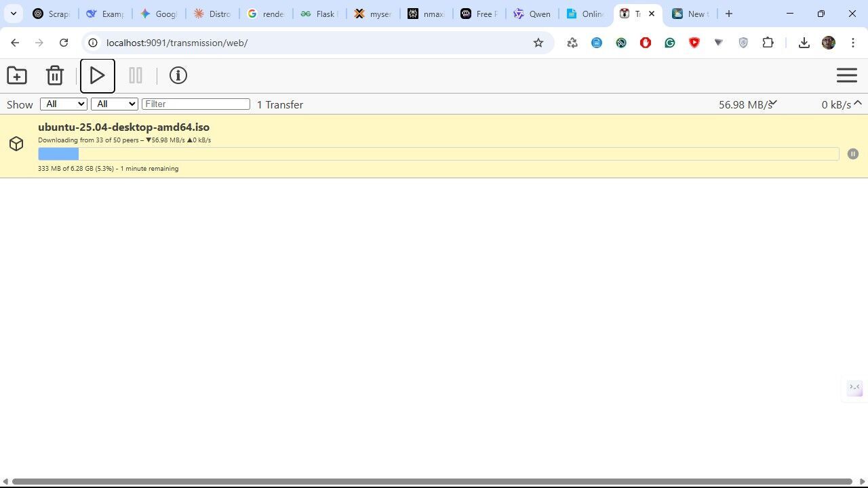This screenshot has width=868, height=488.
Task: Reload the page
Action: [x=64, y=43]
